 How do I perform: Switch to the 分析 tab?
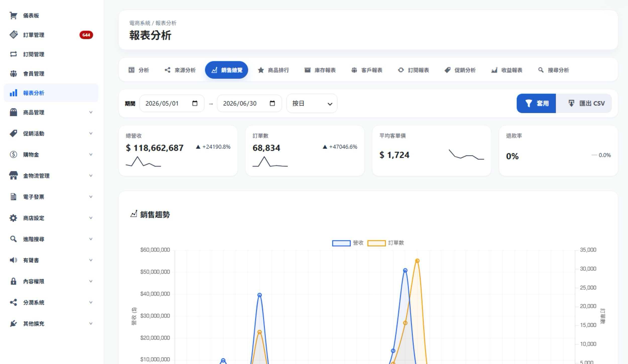click(x=139, y=70)
